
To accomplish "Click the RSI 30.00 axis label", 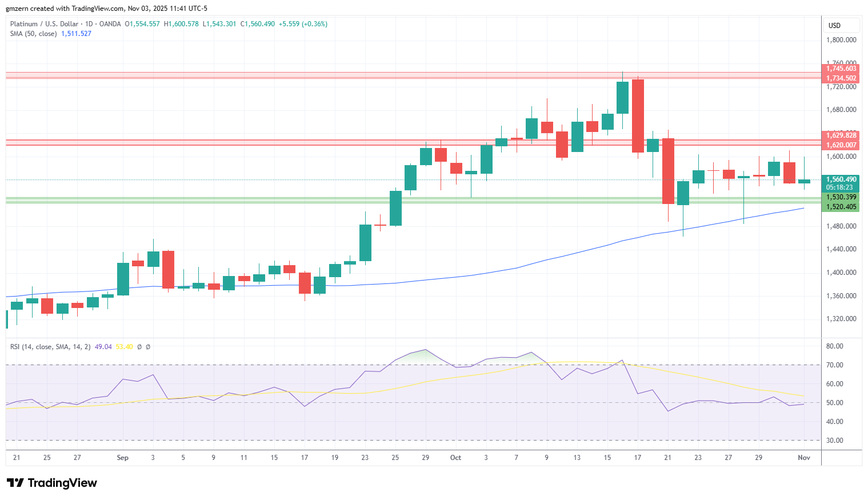I will pos(835,441).
